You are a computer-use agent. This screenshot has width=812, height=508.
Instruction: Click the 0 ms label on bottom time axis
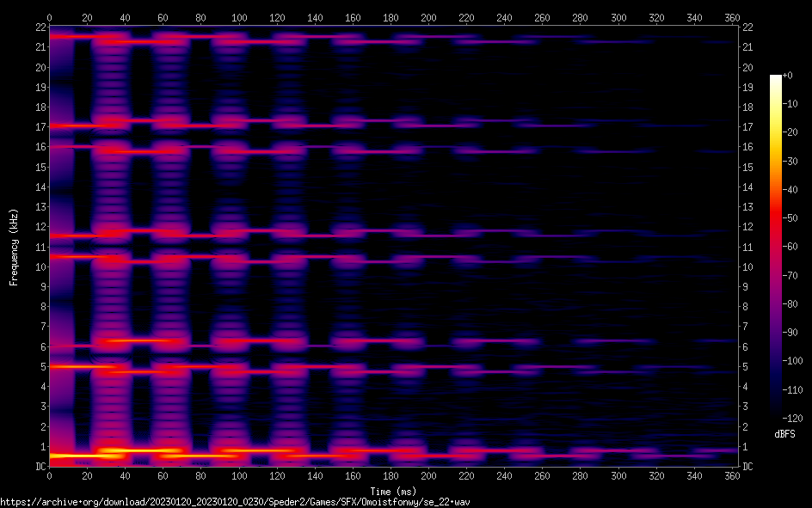(x=49, y=477)
